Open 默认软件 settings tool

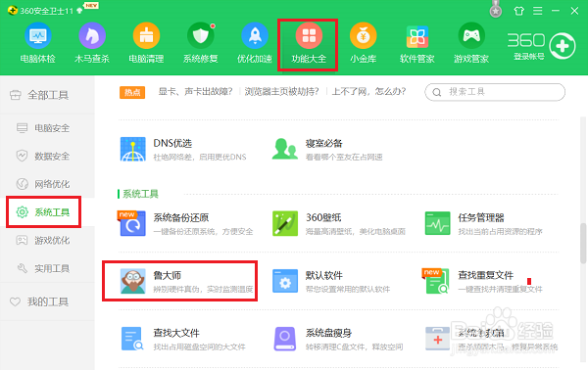pyautogui.click(x=331, y=281)
